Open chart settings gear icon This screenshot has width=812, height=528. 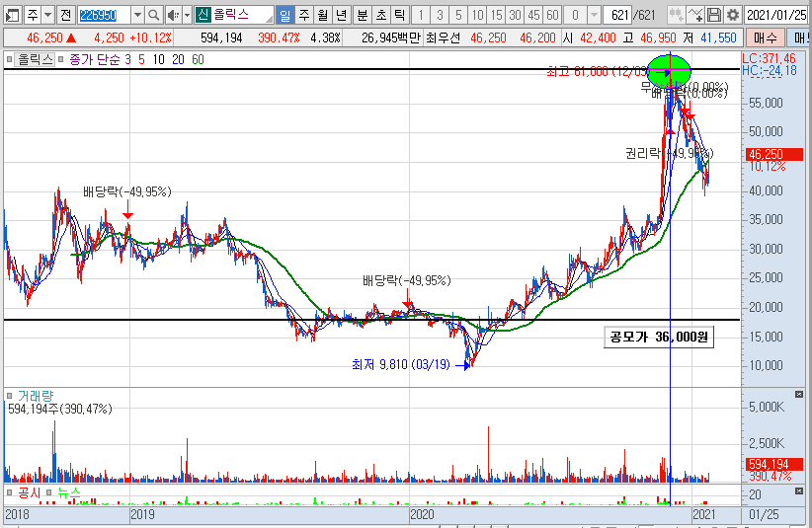732,15
